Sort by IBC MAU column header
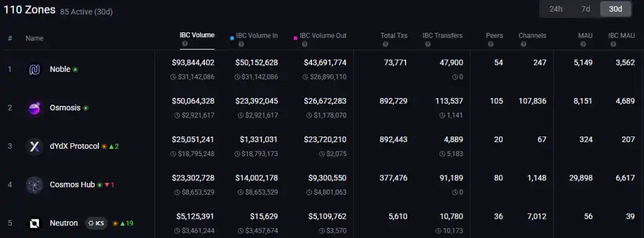644x238 pixels. click(x=622, y=36)
